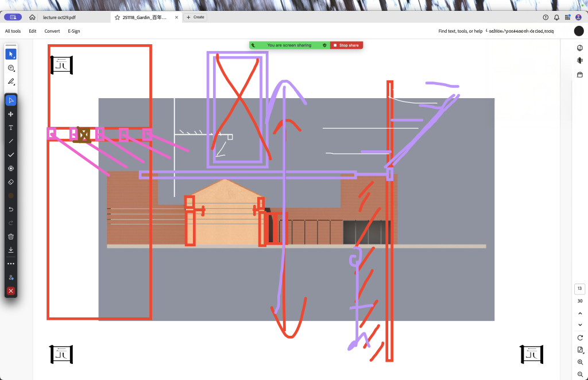588x380 pixels.
Task: Click the line drawing tool
Action: click(x=11, y=141)
